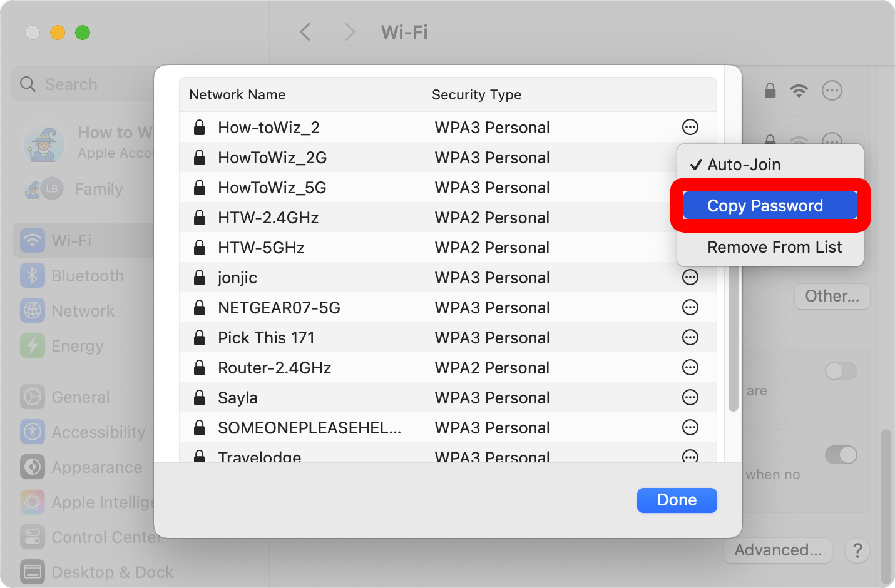Open options for Pick This 171
895x588 pixels.
pyautogui.click(x=690, y=338)
